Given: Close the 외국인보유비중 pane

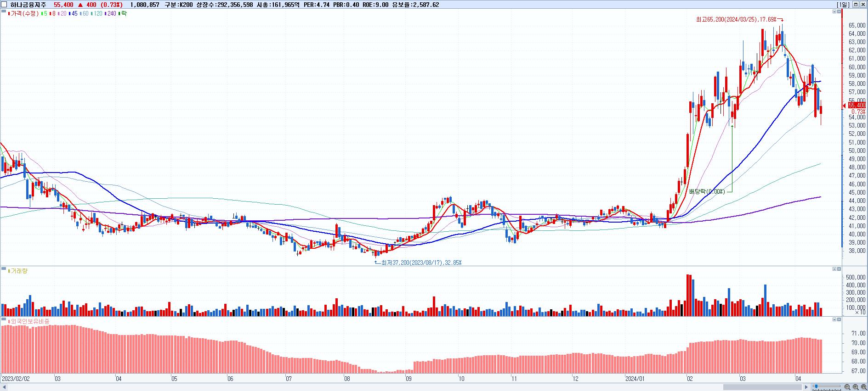Looking at the screenshot, I should tap(840, 319).
